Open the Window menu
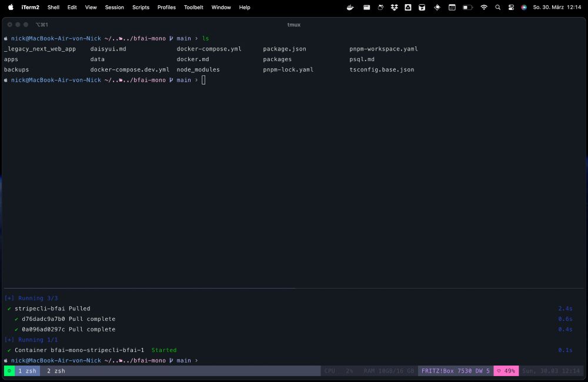The height and width of the screenshot is (382, 588). 221,7
